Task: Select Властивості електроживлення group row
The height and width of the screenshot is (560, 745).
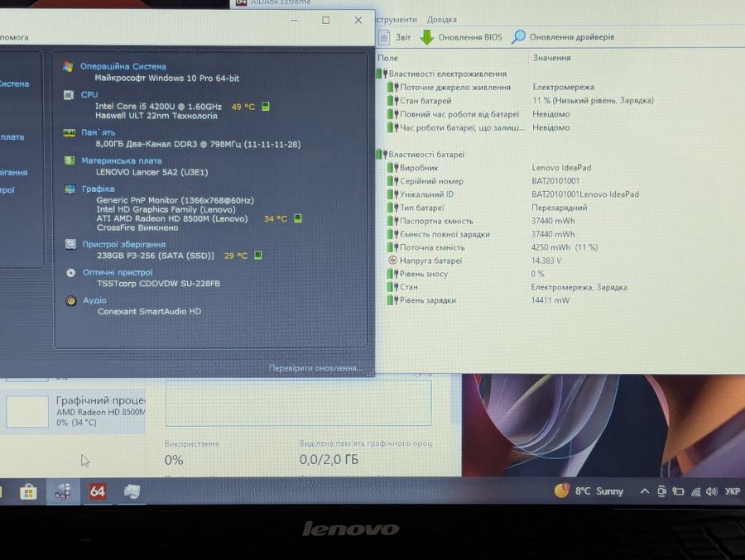Action: click(442, 74)
